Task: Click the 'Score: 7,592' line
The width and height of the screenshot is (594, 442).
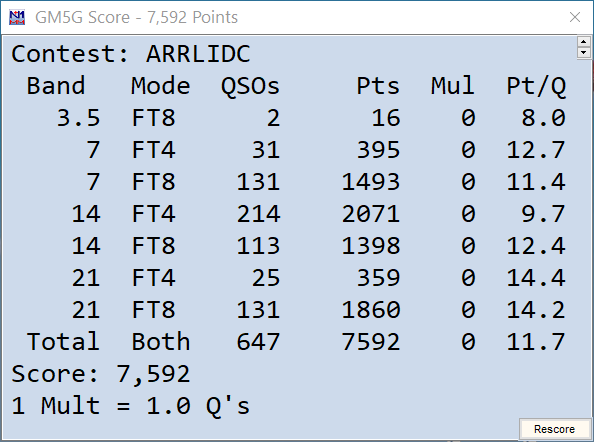Action: point(100,374)
